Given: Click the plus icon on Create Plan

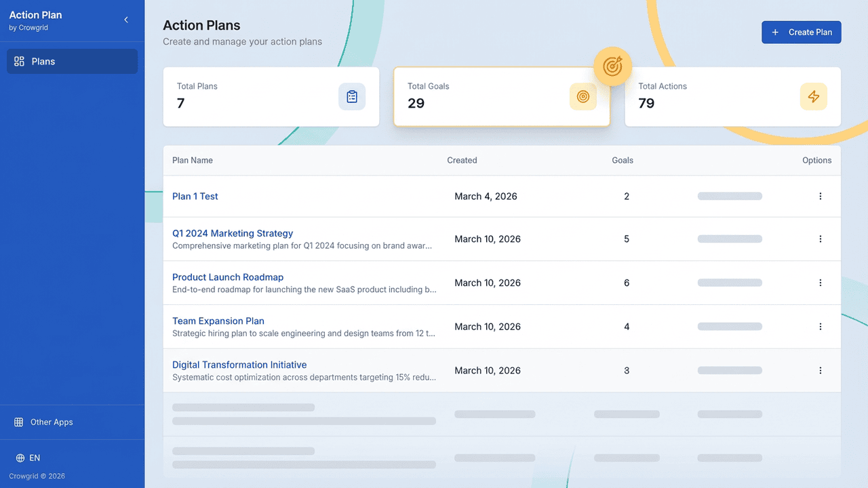Looking at the screenshot, I should click(x=775, y=33).
